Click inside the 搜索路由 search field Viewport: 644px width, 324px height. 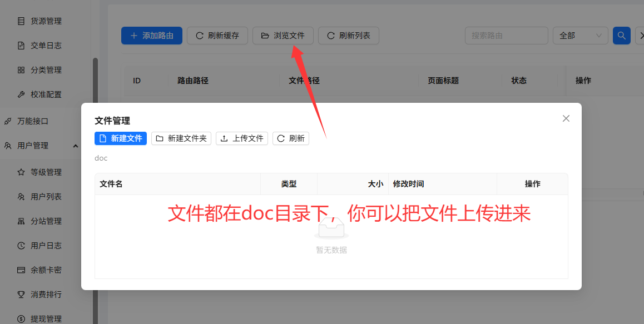coord(506,35)
